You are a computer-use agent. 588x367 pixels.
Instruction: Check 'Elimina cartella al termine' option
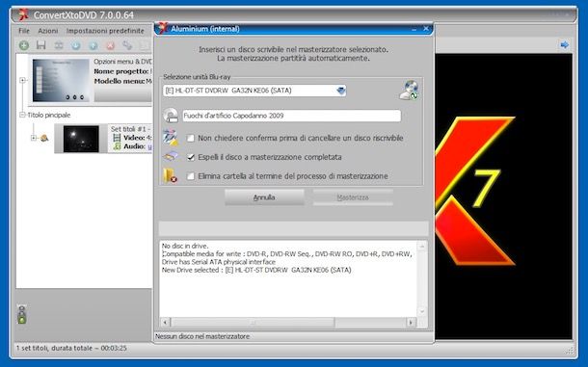pos(191,176)
